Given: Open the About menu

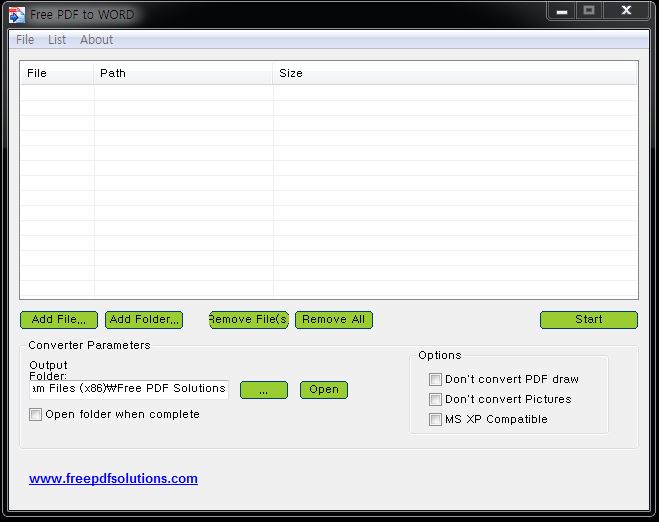Looking at the screenshot, I should click(x=96, y=40).
